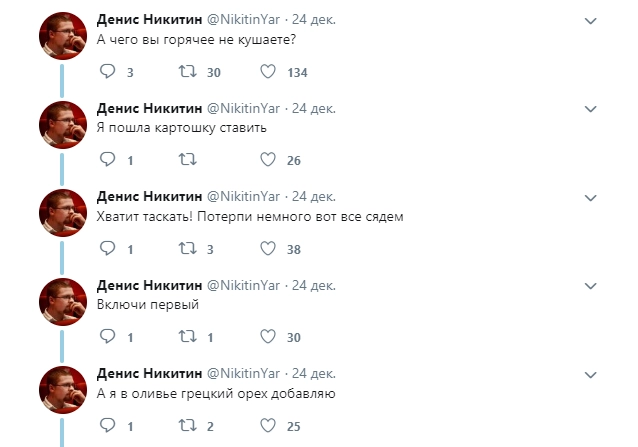Open the "24 дек." timestamp of the walnut olivier tweet
The width and height of the screenshot is (638, 447).
[x=312, y=373]
